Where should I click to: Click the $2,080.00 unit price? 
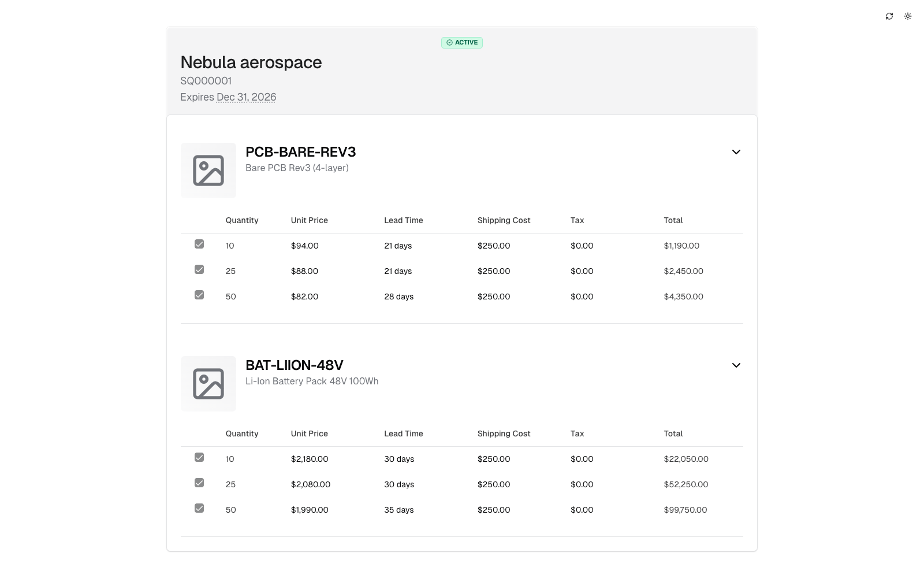311,484
